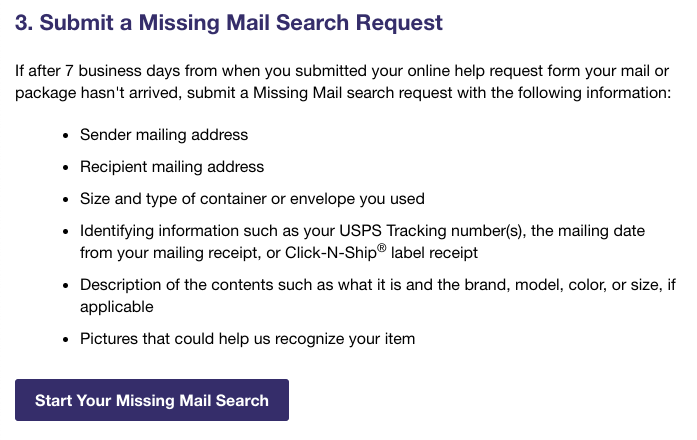The width and height of the screenshot is (697, 440).
Task: Click the bullet point beside 'Size and type'
Action: (65, 199)
